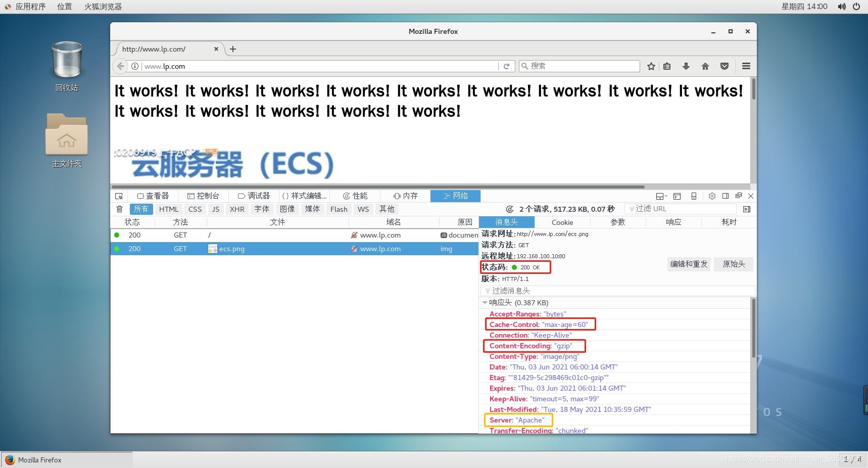Switch to the Console (控制台) tab
Viewport: 868px width, 468px height.
(x=203, y=196)
